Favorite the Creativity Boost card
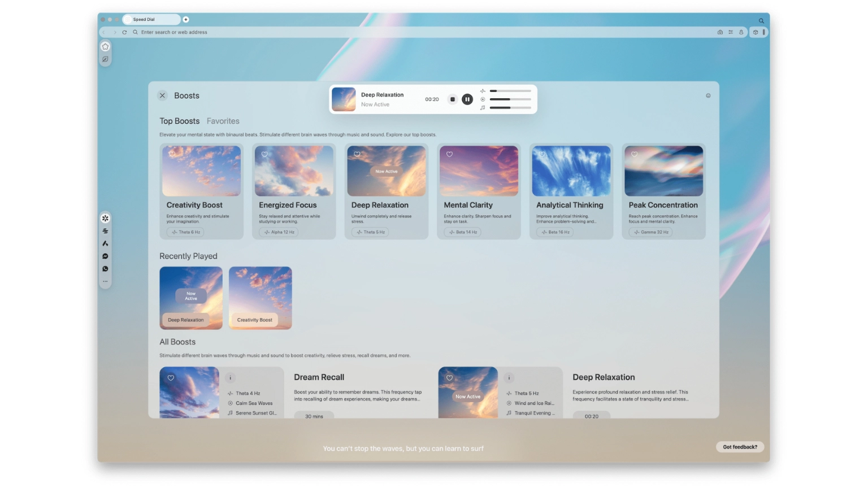The height and width of the screenshot is (488, 868). click(172, 154)
